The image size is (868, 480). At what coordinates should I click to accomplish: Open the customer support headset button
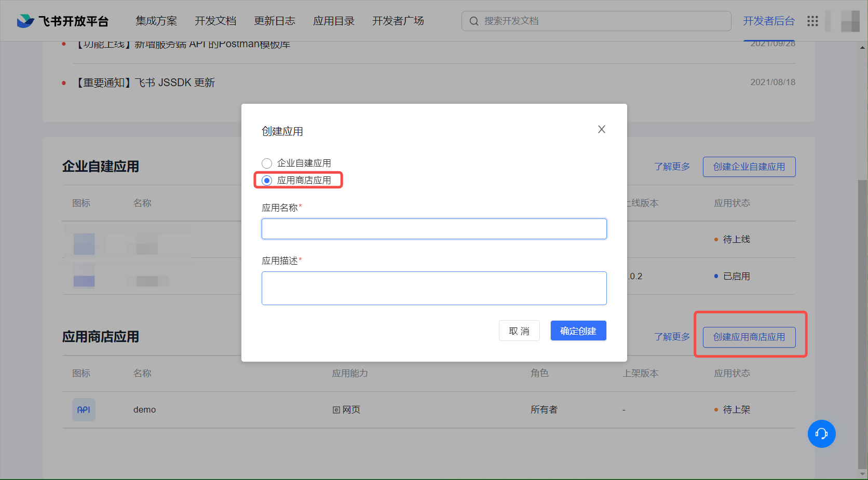click(x=821, y=433)
